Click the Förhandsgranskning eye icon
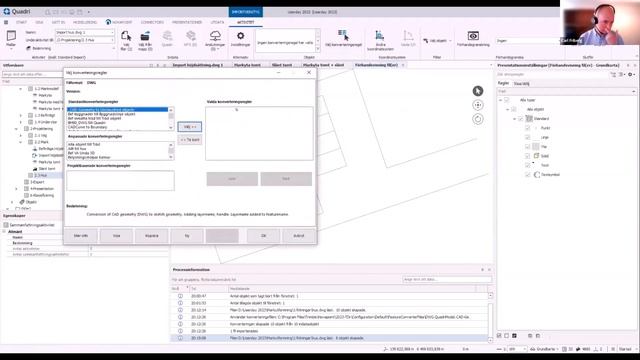The width and height of the screenshot is (640, 360). point(473,36)
